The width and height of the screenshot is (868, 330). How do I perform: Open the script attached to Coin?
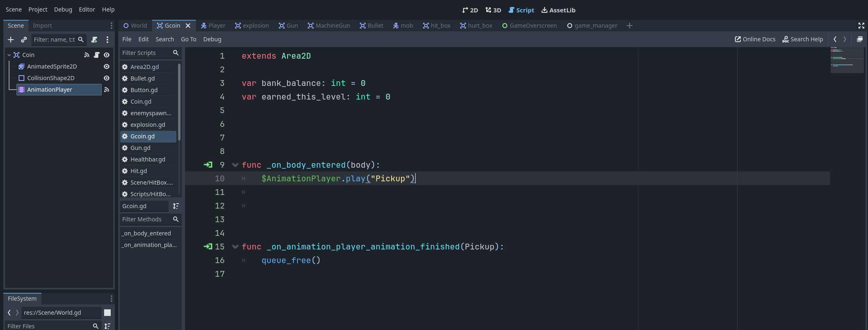(97, 55)
